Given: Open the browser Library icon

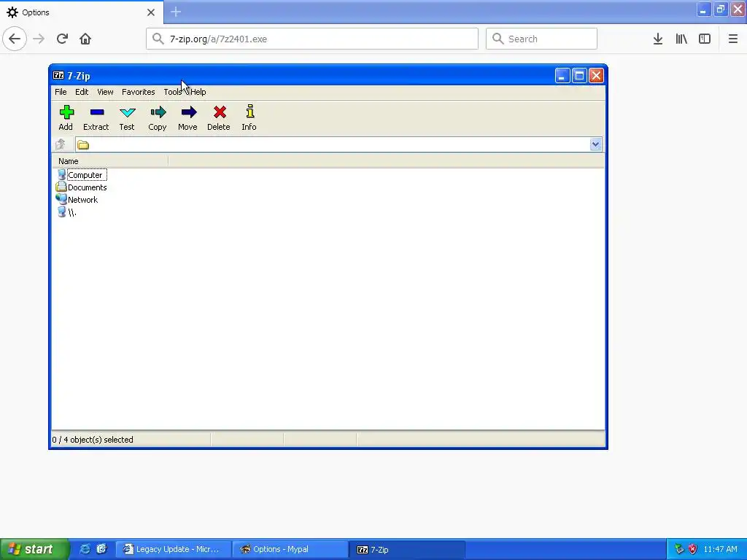Looking at the screenshot, I should [681, 39].
